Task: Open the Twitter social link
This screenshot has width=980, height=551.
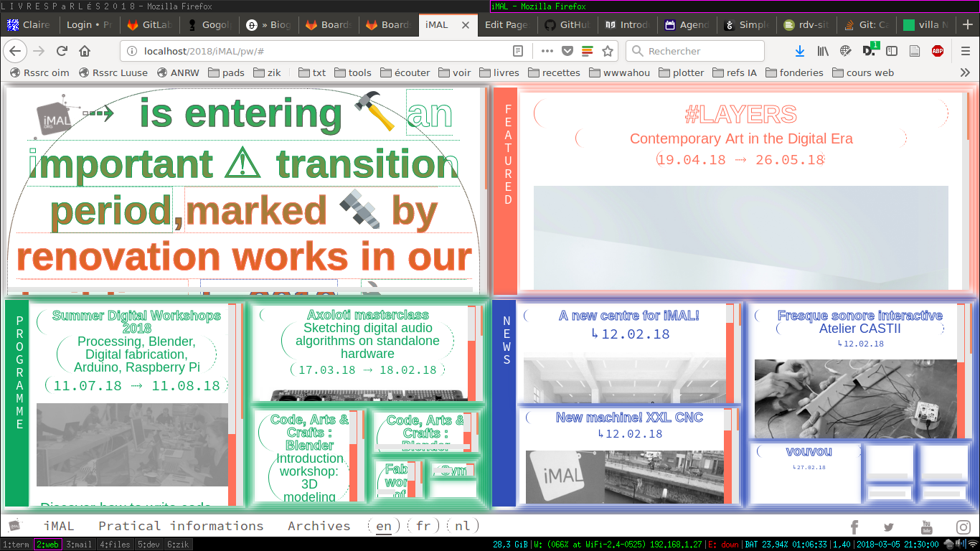Action: pos(889,527)
